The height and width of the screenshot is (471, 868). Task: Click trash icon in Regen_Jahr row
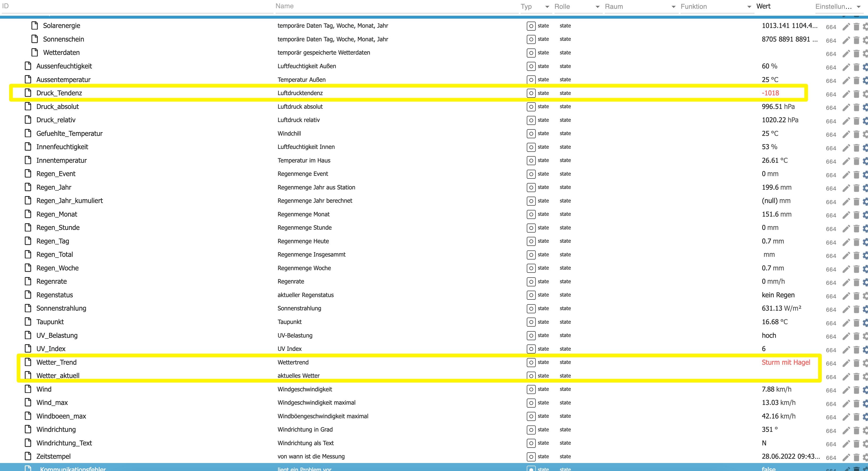(856, 189)
